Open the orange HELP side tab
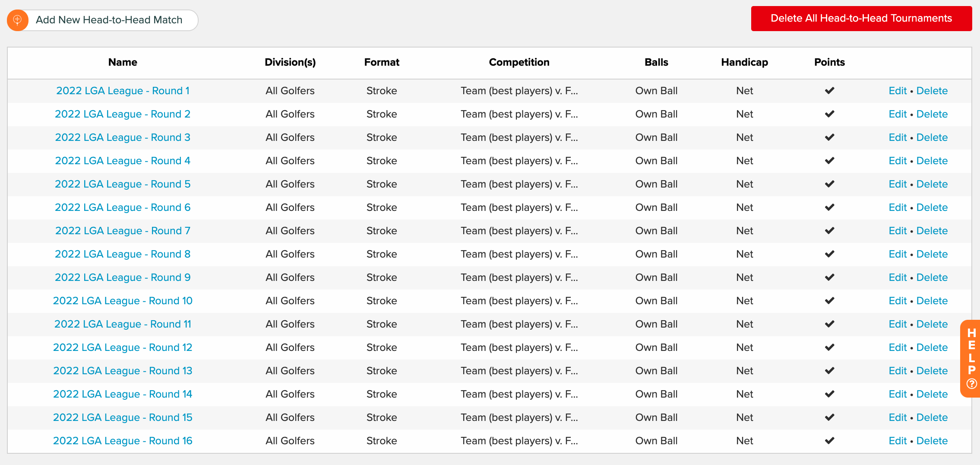Screen dimensions: 980x465 click(x=971, y=358)
